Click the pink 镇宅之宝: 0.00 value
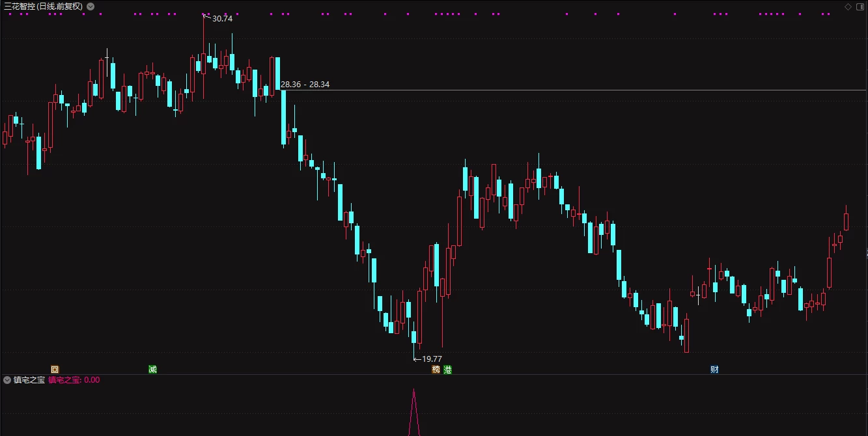The width and height of the screenshot is (868, 436). [x=74, y=380]
